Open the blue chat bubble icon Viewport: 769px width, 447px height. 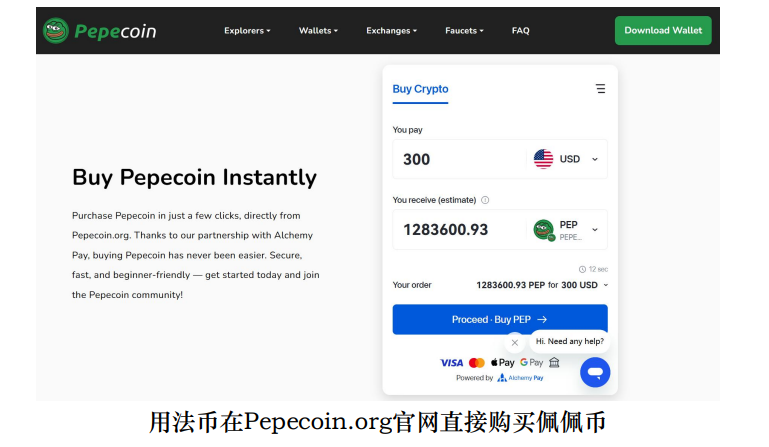(595, 372)
